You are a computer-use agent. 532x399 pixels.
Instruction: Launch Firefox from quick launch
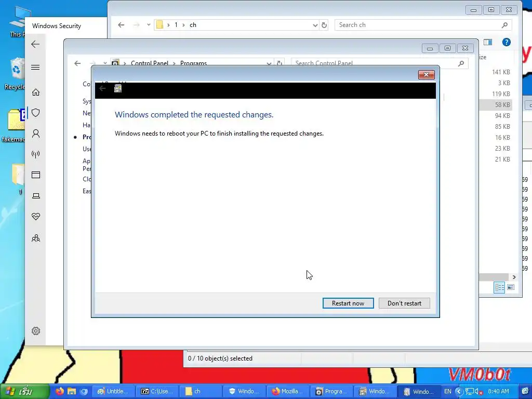[60, 391]
